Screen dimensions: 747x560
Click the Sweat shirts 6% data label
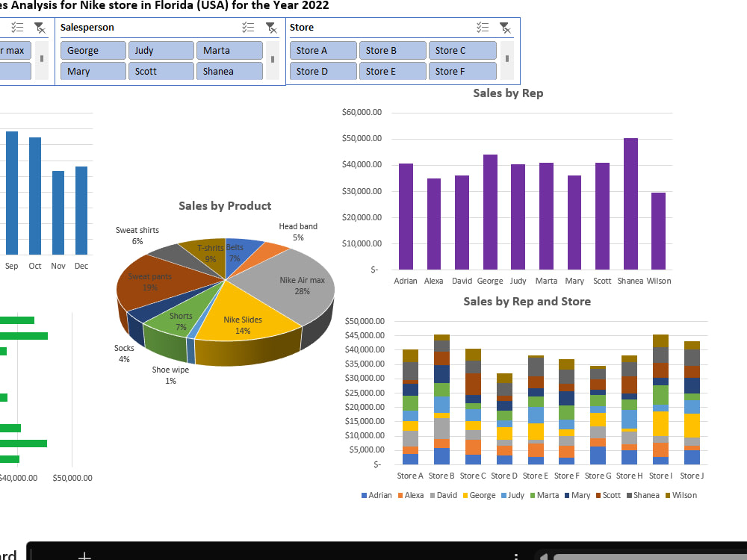[137, 236]
